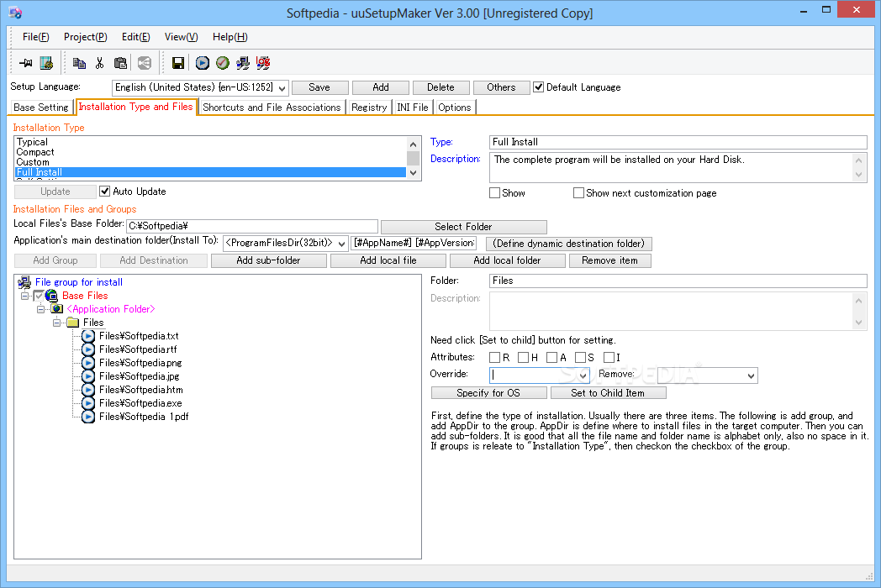Open the ProgramFilesDir(32bit) destination dropdown
881x588 pixels.
pos(341,243)
